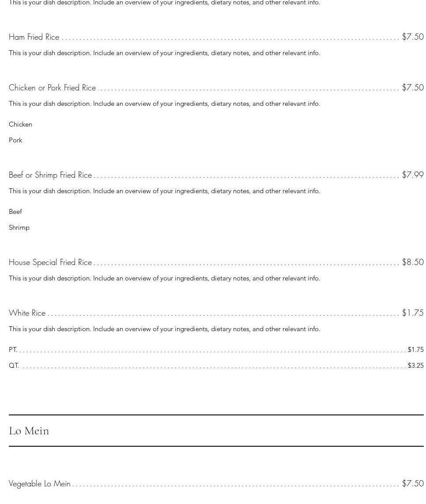The width and height of the screenshot is (426, 504).
Task: Choose the Chicken variation under fried rice
Action: click(x=20, y=124)
